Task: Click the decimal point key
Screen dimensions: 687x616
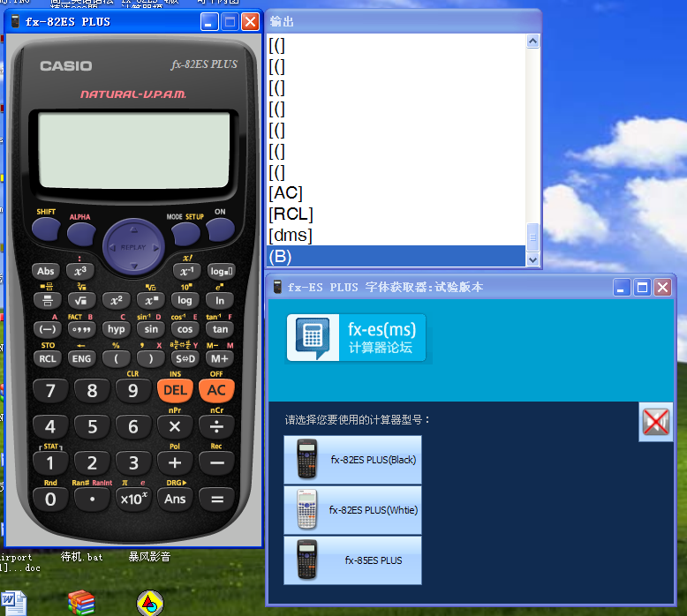Action: coord(92,500)
